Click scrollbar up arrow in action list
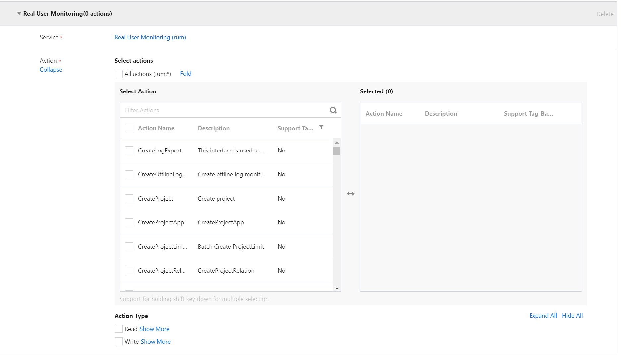 point(337,142)
